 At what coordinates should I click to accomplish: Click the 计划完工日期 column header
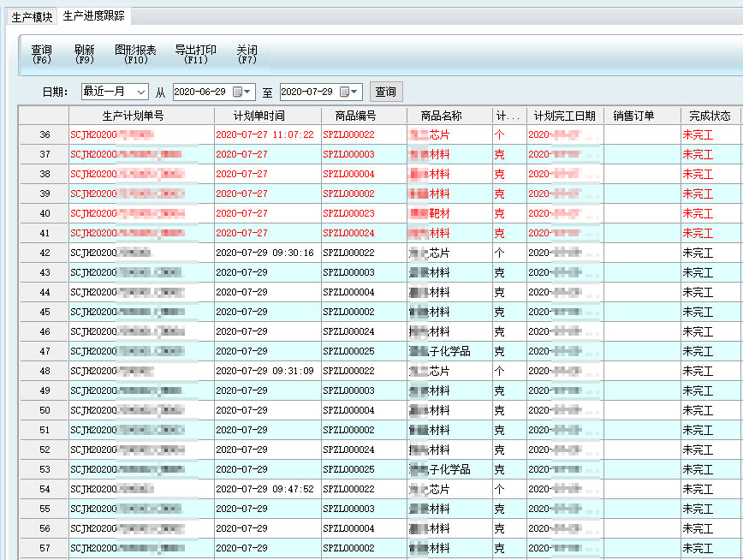click(565, 116)
